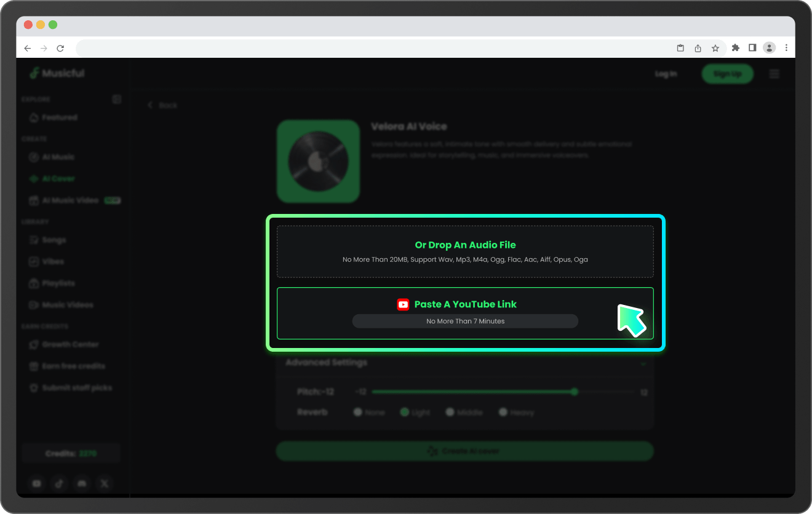This screenshot has height=514, width=812.
Task: Open the hamburger menu next to Sign Up
Action: [774, 74]
